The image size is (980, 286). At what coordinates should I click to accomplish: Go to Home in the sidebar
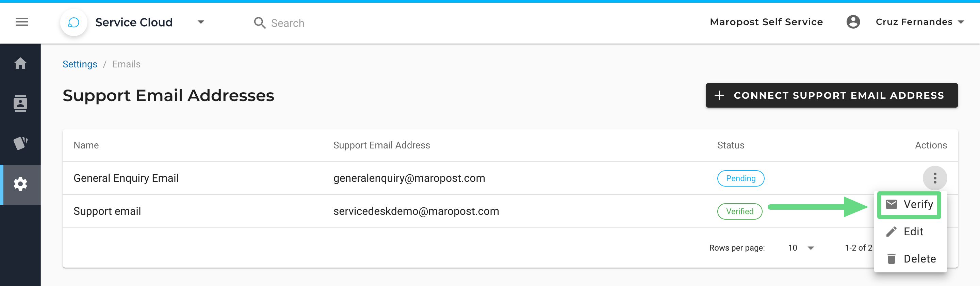click(20, 63)
